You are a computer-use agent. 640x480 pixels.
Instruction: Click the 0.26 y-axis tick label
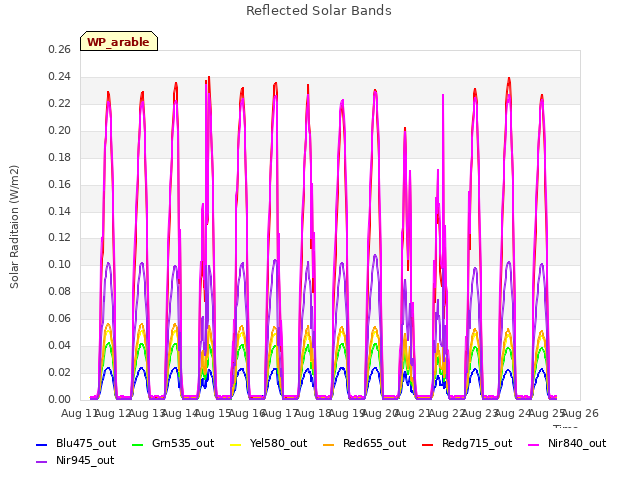click(x=60, y=49)
